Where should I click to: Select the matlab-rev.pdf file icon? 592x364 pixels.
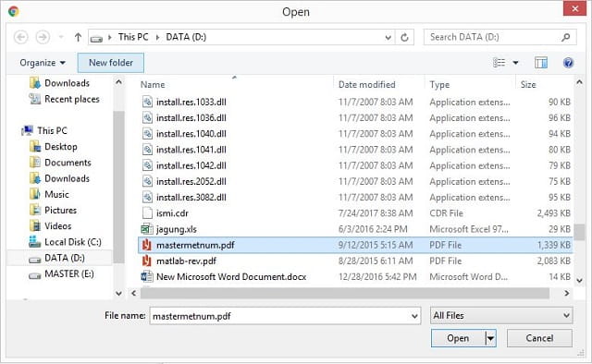click(146, 261)
